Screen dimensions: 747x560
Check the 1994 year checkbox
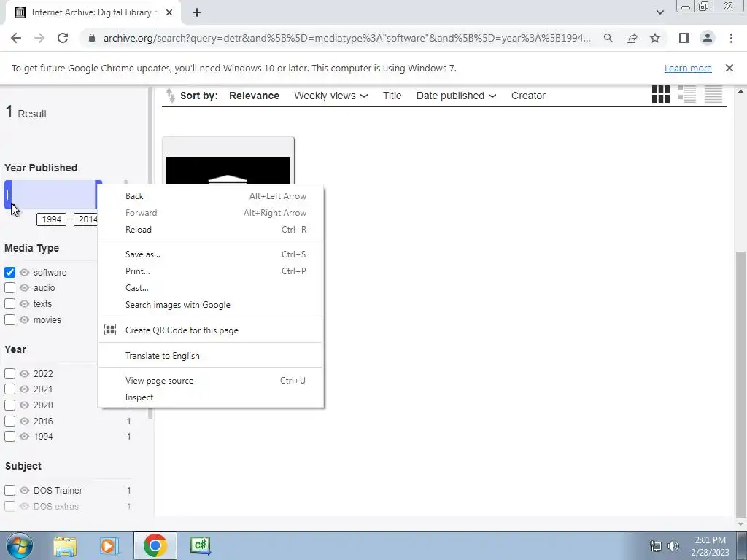9,436
